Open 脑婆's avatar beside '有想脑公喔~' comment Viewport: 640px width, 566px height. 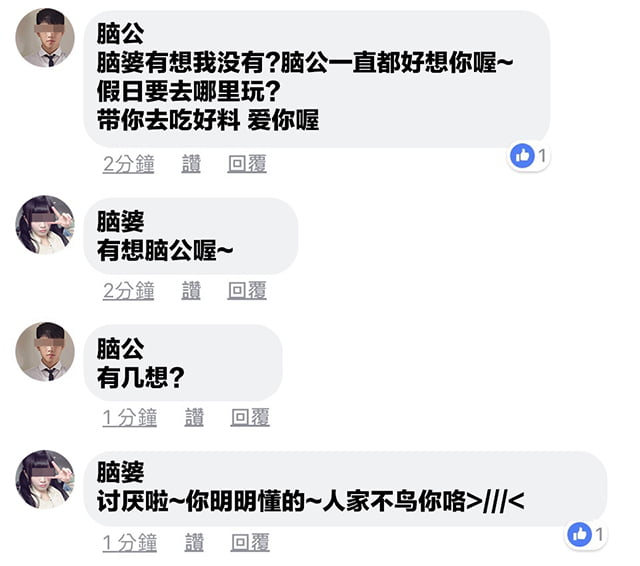pos(45,225)
